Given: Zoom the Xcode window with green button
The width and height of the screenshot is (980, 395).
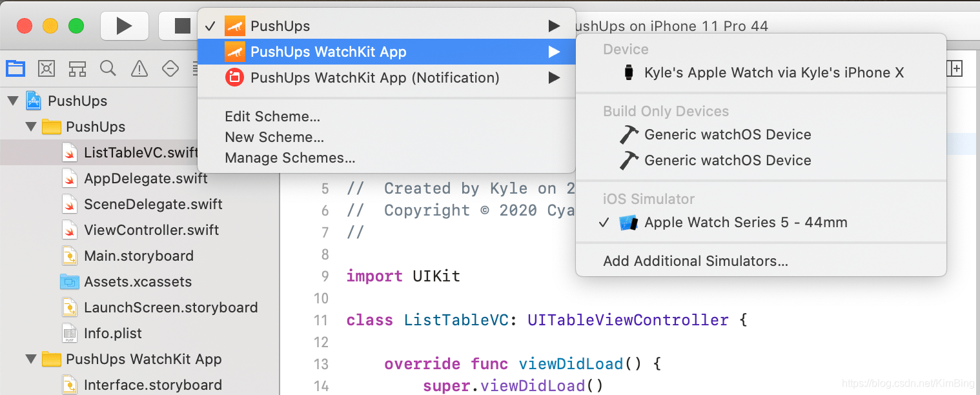Looking at the screenshot, I should [x=76, y=26].
